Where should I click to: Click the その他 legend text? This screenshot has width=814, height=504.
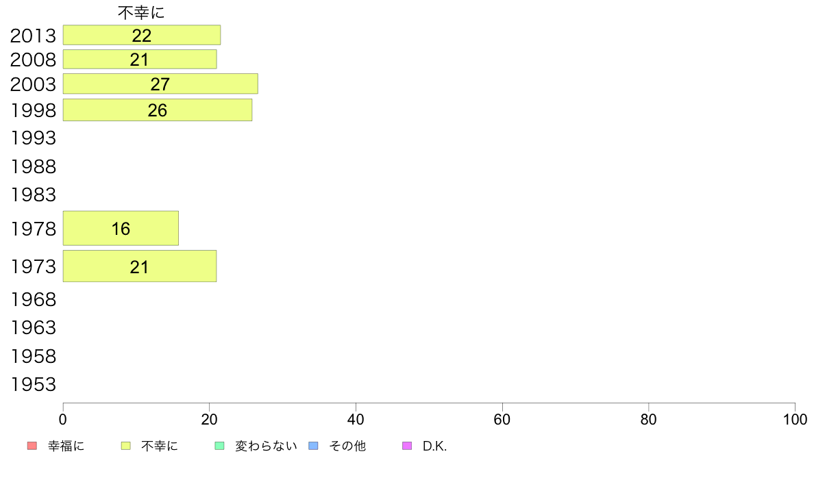coord(347,446)
